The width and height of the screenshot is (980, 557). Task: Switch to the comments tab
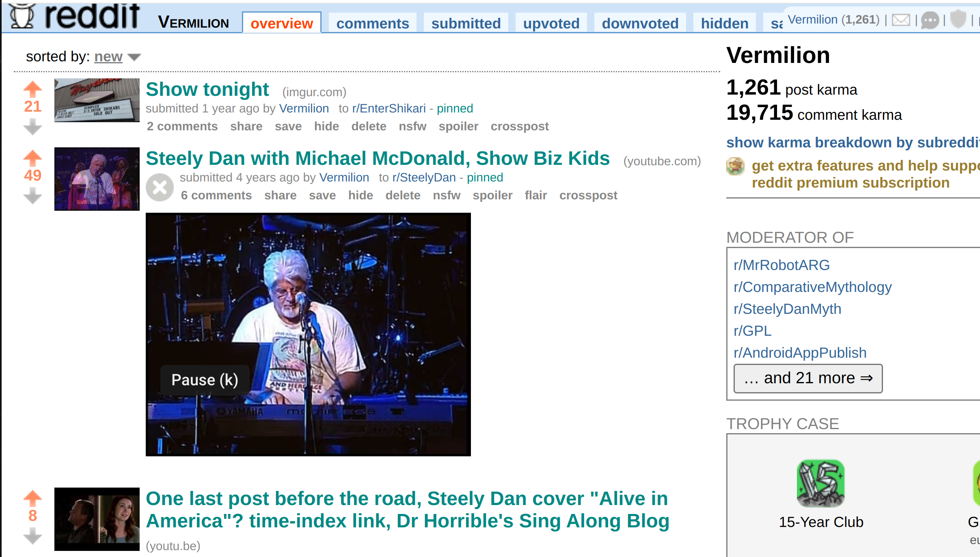pyautogui.click(x=373, y=24)
